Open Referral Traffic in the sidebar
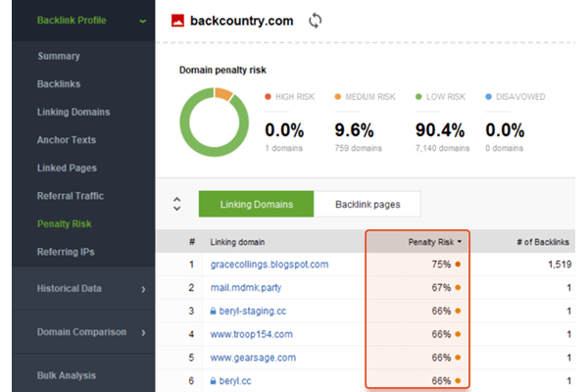 pyautogui.click(x=71, y=196)
